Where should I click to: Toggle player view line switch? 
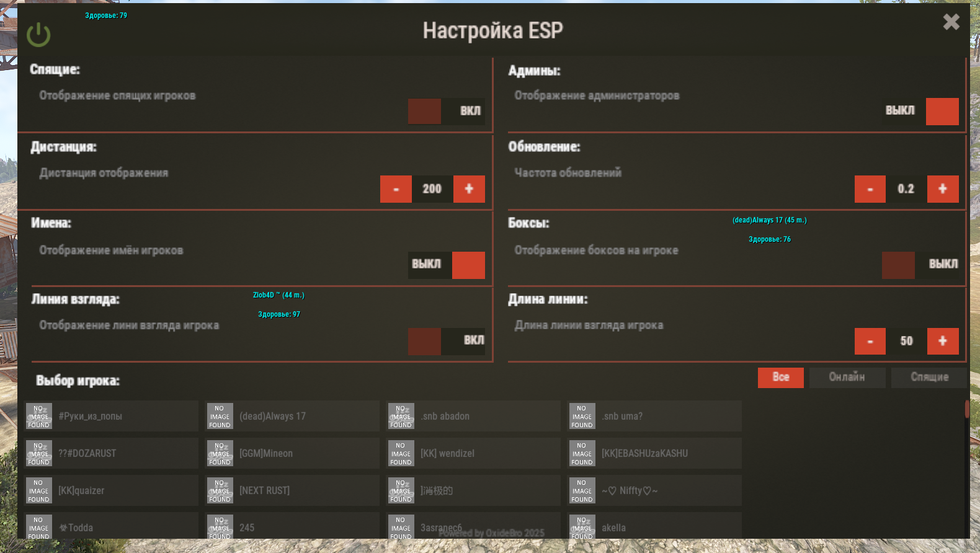click(x=446, y=341)
